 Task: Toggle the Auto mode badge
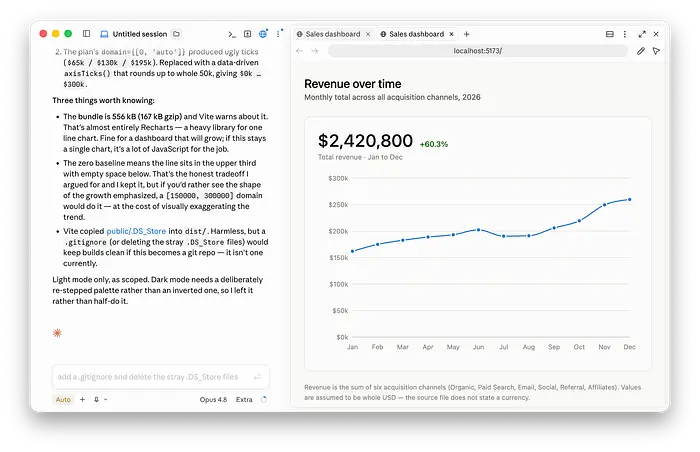pyautogui.click(x=63, y=399)
